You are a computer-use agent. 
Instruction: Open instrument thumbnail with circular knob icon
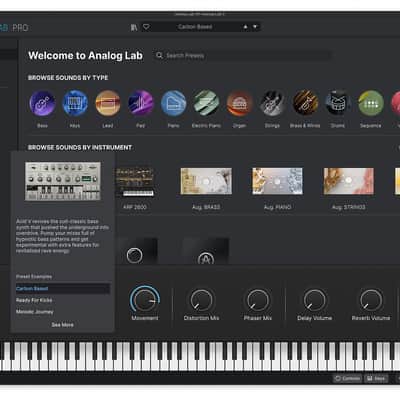(135, 252)
